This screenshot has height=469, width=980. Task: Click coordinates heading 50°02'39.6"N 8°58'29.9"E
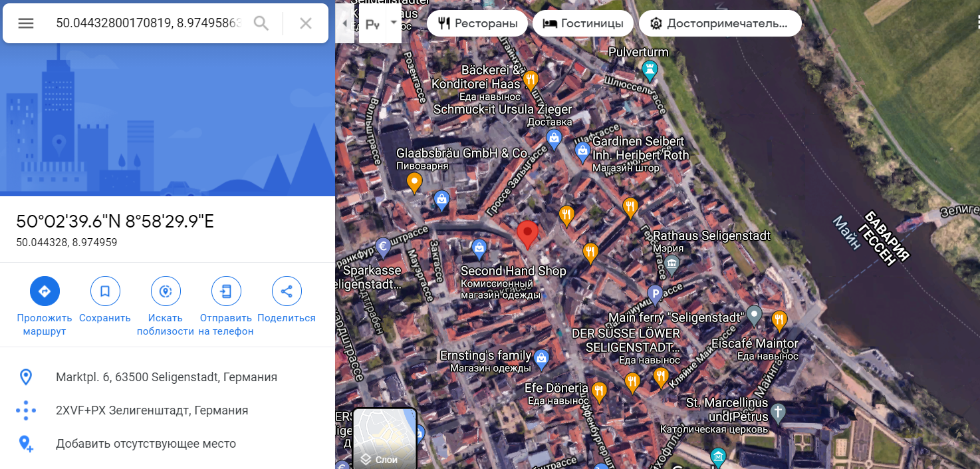coord(115,222)
